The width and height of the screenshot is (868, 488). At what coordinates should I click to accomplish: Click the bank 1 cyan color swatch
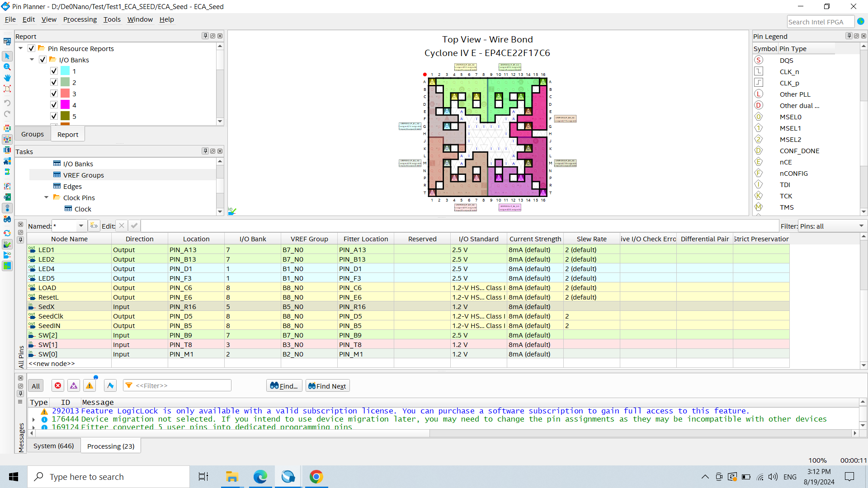65,71
